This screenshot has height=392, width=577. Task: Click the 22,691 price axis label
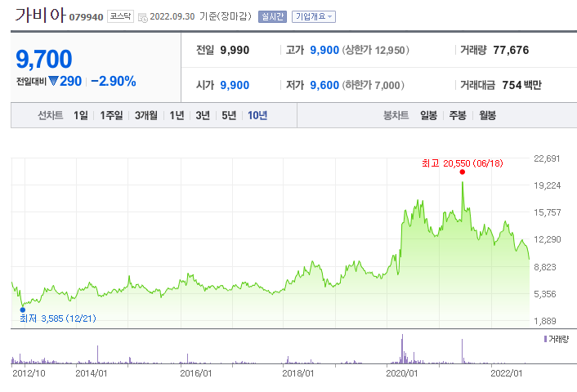547,158
